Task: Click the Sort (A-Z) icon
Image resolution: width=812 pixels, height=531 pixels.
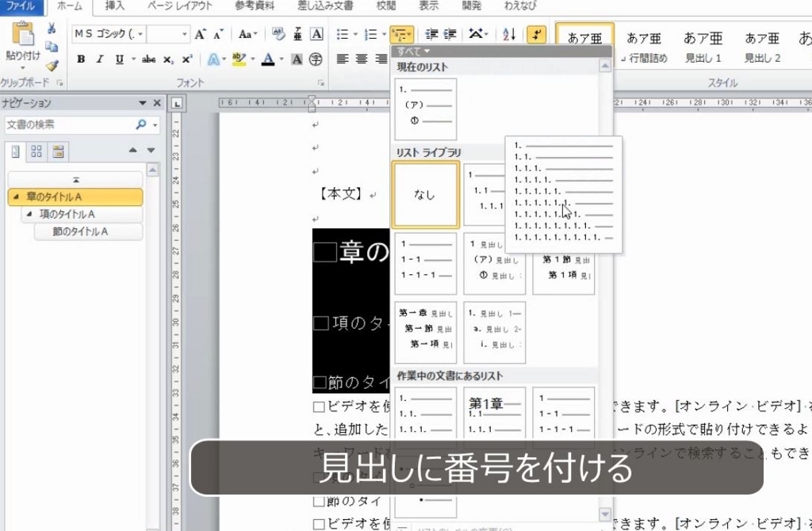Action: coord(509,35)
